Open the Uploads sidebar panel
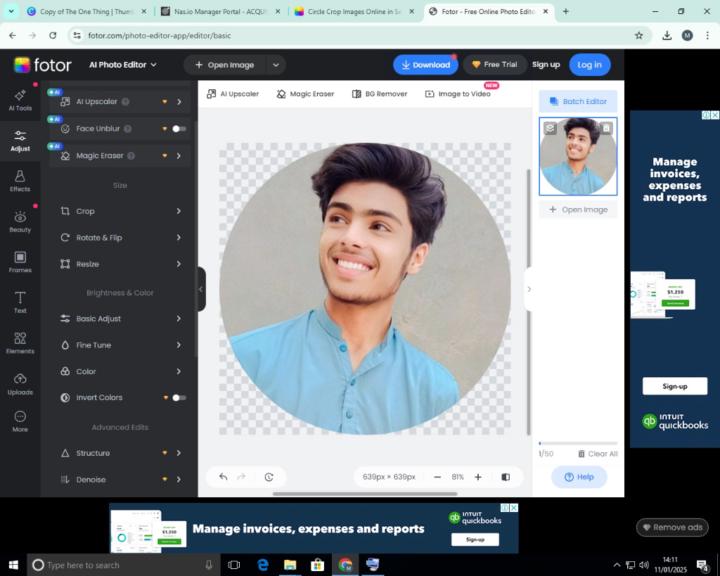This screenshot has height=576, width=720. pos(20,384)
